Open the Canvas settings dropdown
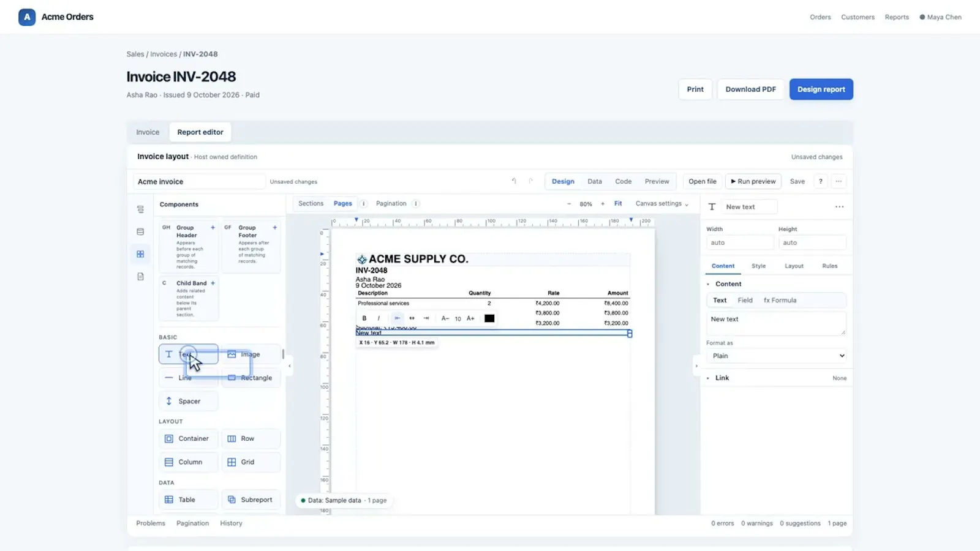The image size is (980, 551). coord(661,204)
